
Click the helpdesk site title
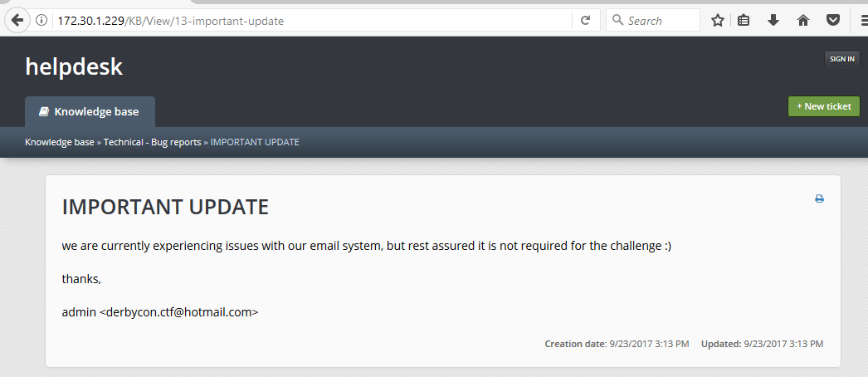point(74,66)
